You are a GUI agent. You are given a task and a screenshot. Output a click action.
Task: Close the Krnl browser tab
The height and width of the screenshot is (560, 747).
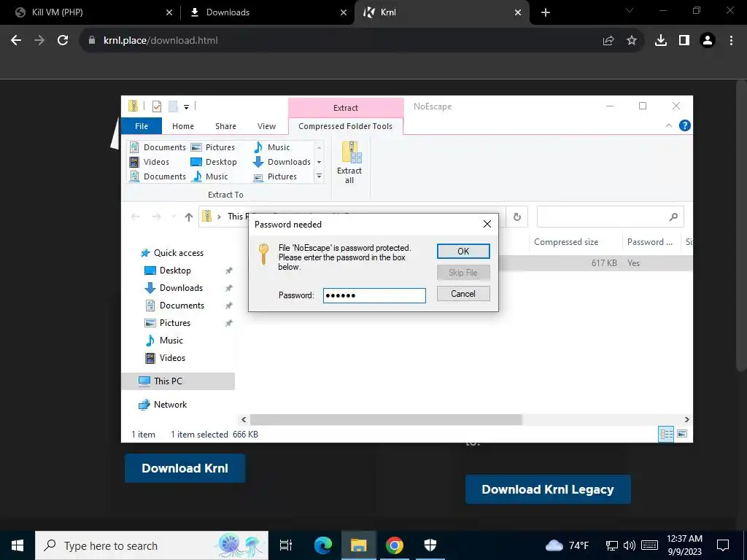[518, 12]
